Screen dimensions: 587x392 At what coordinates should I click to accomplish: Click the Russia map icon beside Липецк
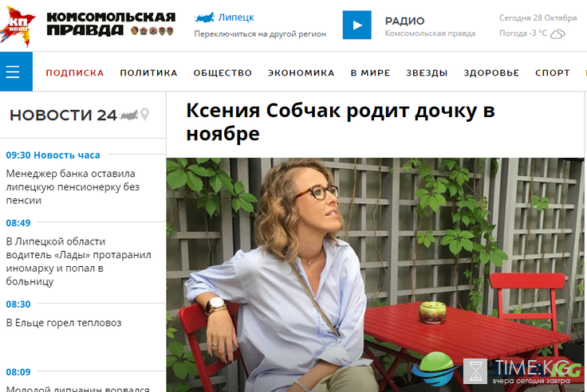(204, 18)
